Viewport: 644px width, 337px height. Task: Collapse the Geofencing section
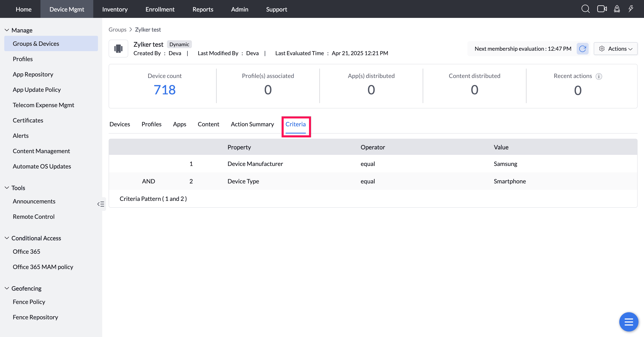click(7, 288)
